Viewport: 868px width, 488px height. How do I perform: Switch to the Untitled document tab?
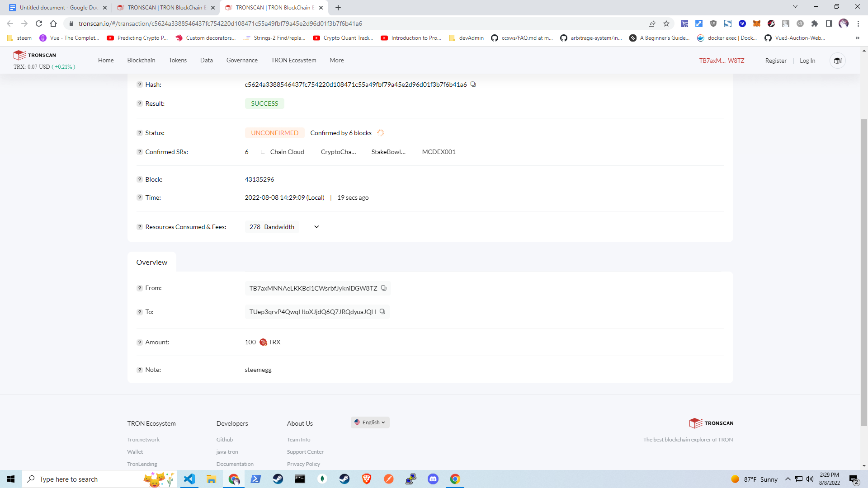(57, 8)
